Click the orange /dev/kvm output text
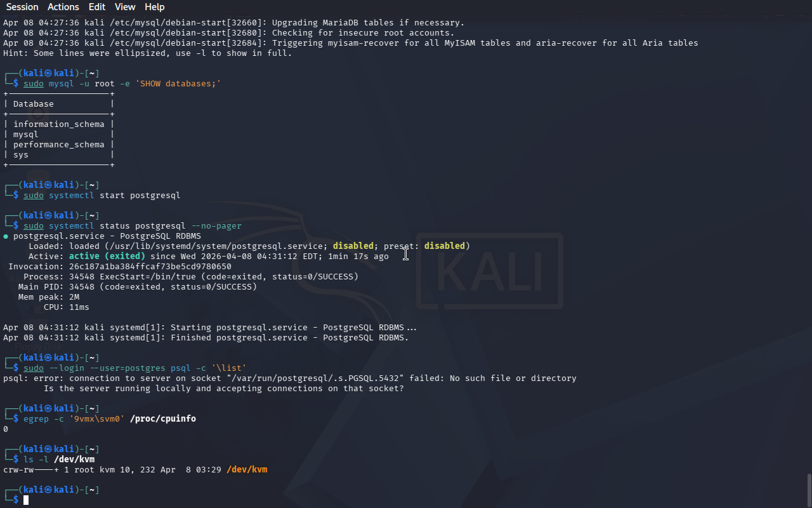 (247, 470)
